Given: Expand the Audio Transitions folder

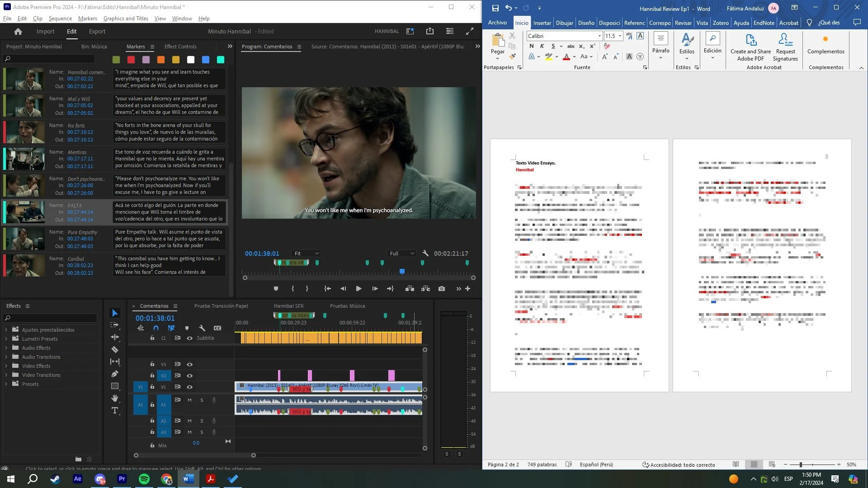Looking at the screenshot, I should coord(6,357).
